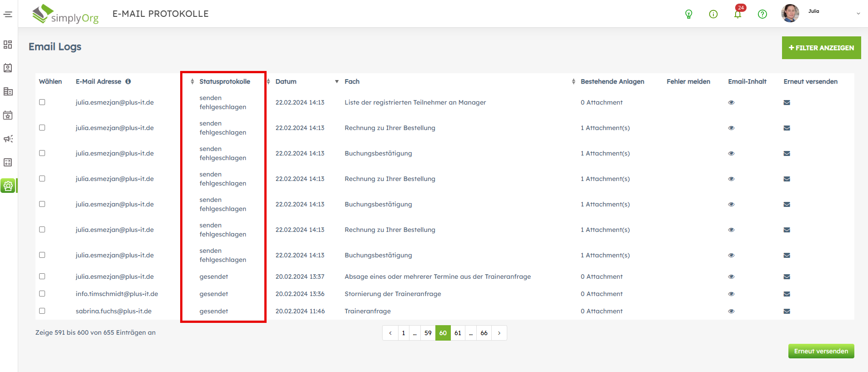Viewport: 868px width, 372px height.
Task: Click the Filter Anzeigen button
Action: (821, 48)
